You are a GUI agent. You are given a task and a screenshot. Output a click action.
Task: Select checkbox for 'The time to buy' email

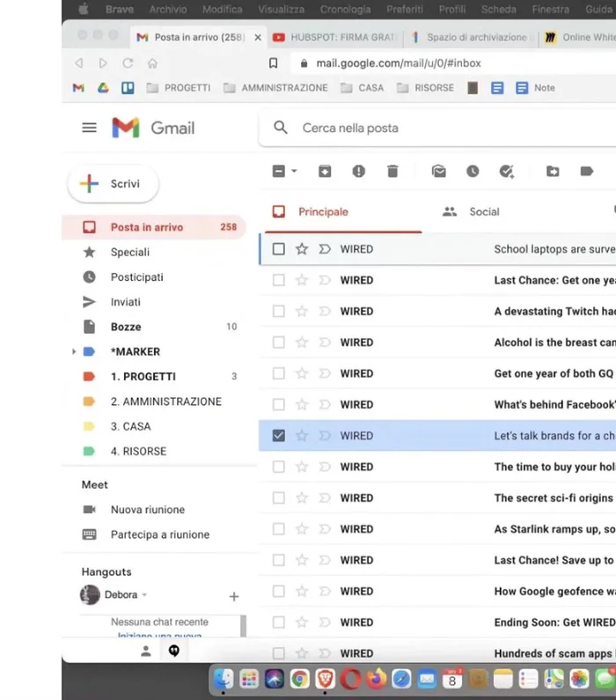click(279, 467)
